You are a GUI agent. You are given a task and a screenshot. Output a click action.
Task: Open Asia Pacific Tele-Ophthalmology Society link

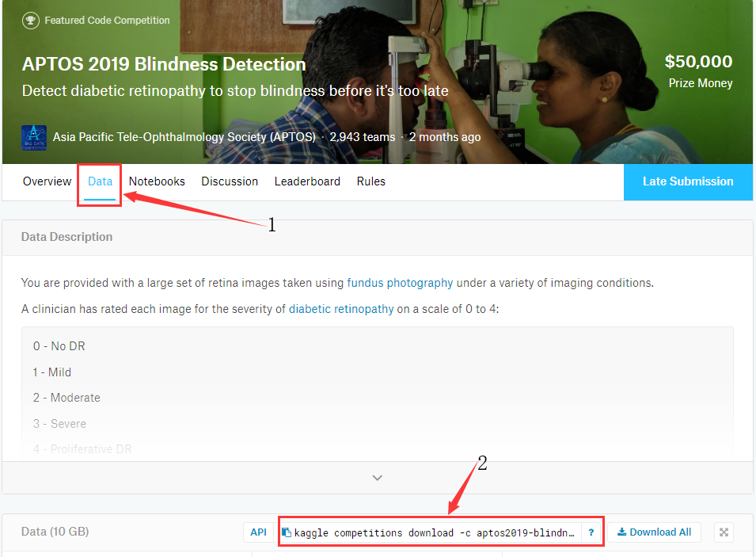pos(184,137)
